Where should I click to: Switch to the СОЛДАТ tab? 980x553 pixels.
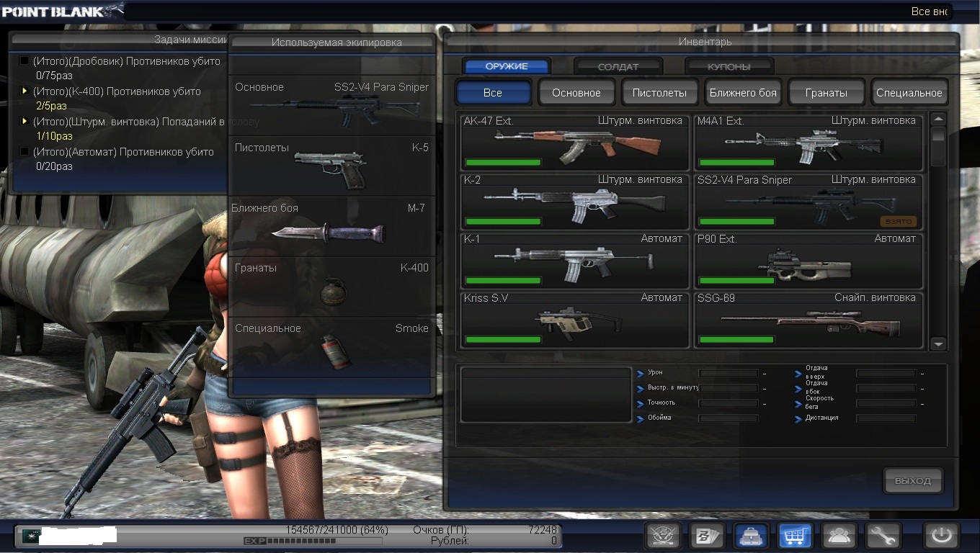pos(618,66)
